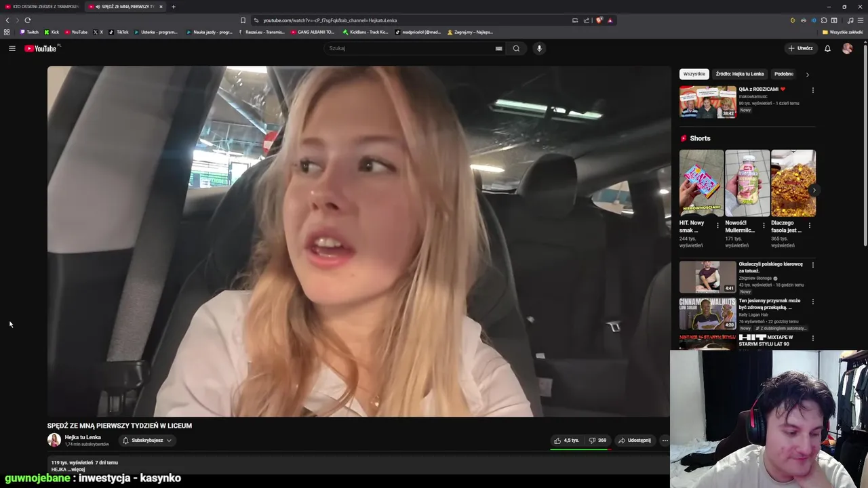Bookmark this page icon in address bar
Viewport: 868px width, 488px height.
coord(243,20)
